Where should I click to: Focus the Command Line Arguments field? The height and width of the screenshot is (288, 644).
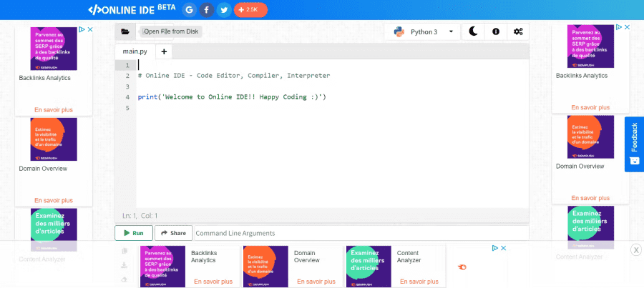coord(361,233)
